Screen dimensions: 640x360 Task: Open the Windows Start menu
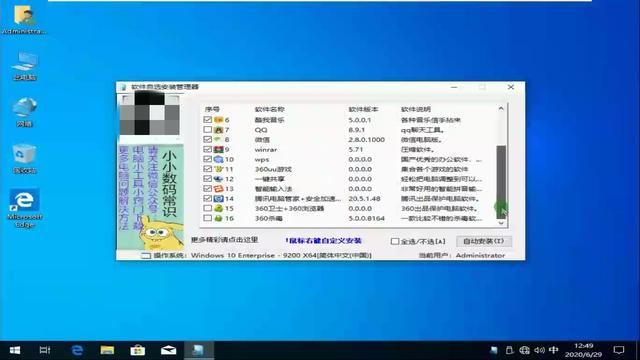(15, 350)
